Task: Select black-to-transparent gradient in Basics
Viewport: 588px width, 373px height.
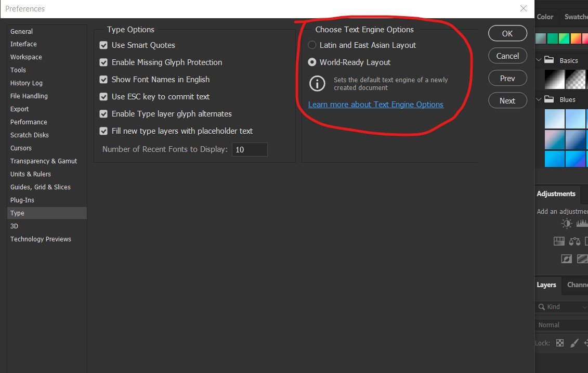Action: point(575,79)
